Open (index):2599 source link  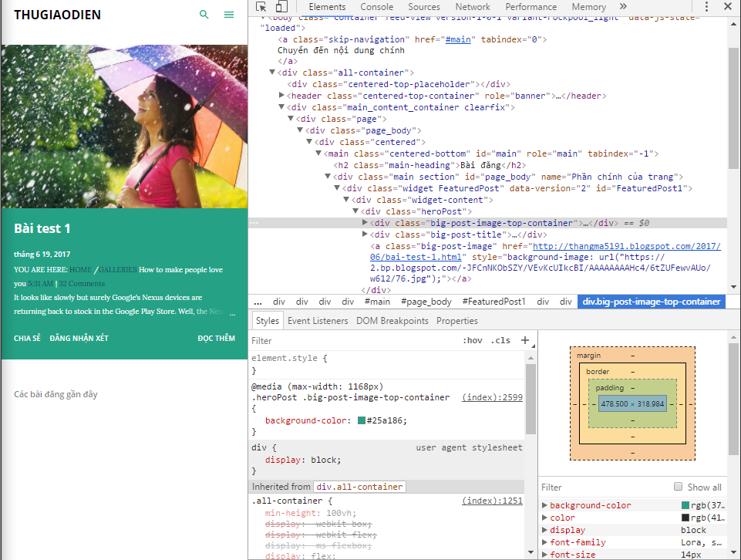[493, 397]
